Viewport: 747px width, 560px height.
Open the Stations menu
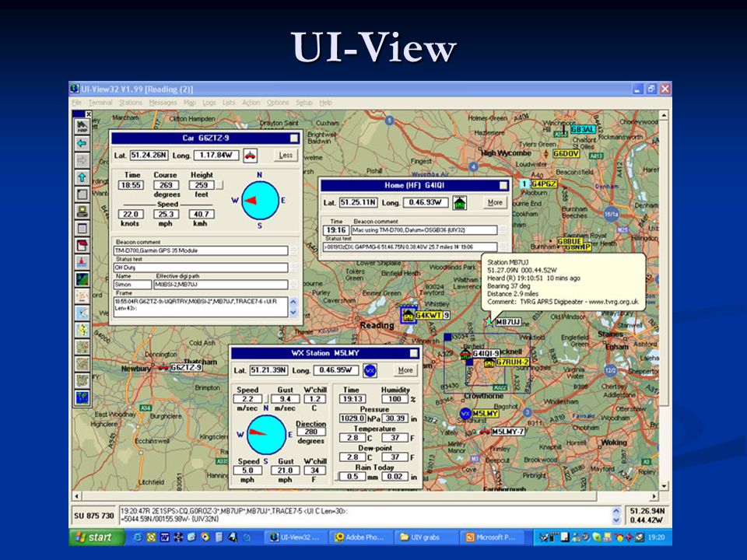[x=131, y=103]
